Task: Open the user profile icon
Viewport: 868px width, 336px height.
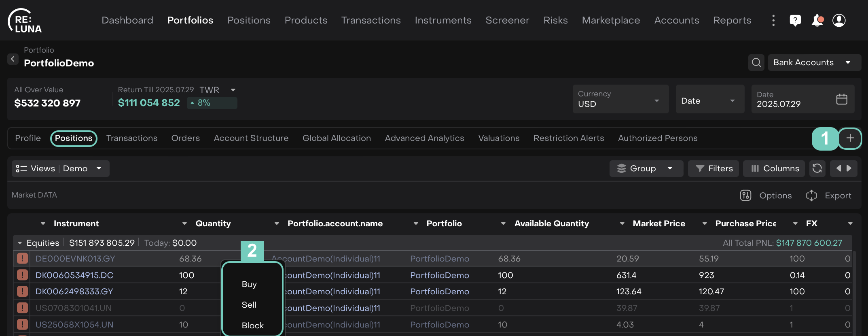Action: pos(839,20)
